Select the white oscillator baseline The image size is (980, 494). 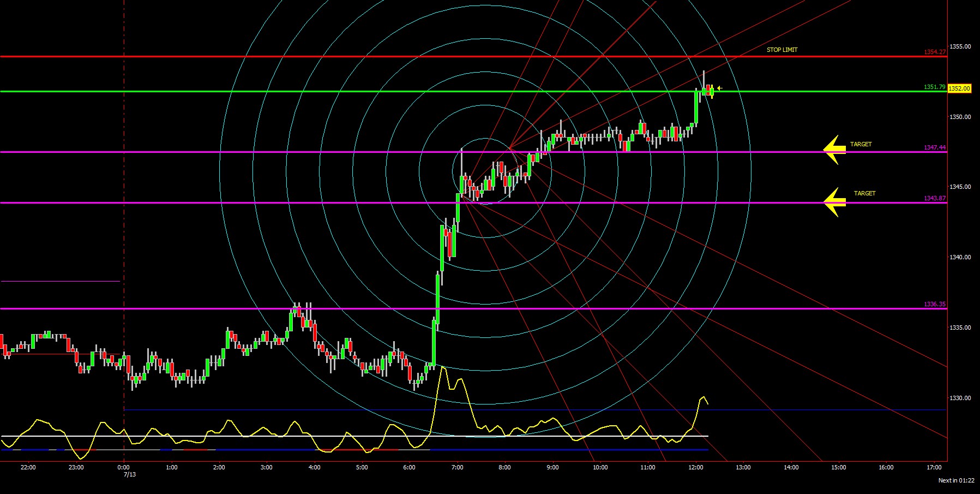[x=354, y=436]
